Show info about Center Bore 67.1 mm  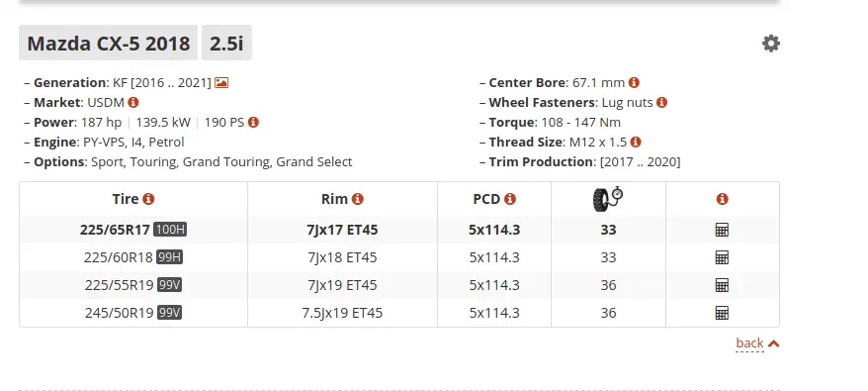click(634, 82)
